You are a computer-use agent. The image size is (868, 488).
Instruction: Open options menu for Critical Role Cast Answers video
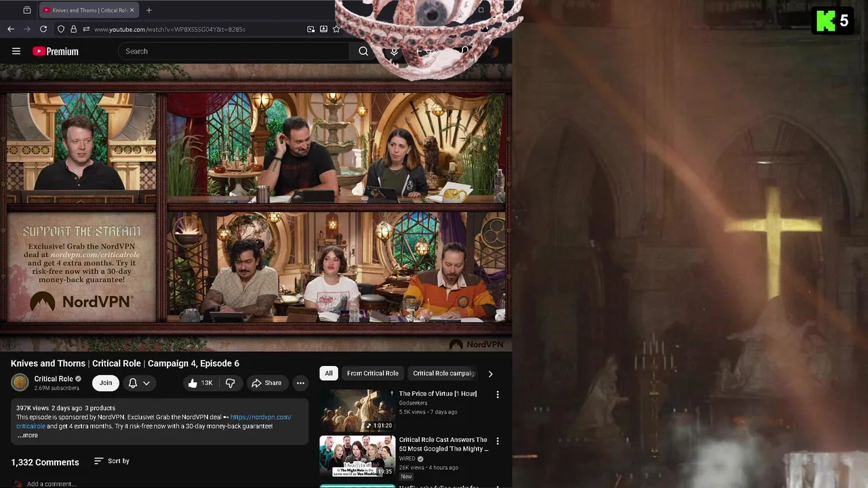[498, 441]
